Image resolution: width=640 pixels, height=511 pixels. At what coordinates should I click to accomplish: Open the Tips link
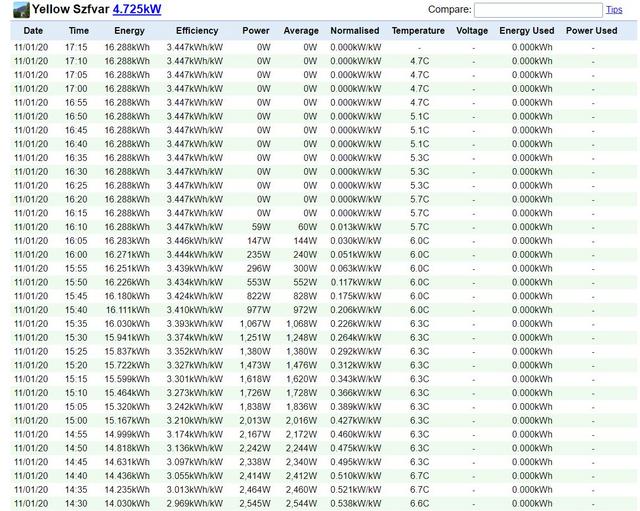[614, 9]
